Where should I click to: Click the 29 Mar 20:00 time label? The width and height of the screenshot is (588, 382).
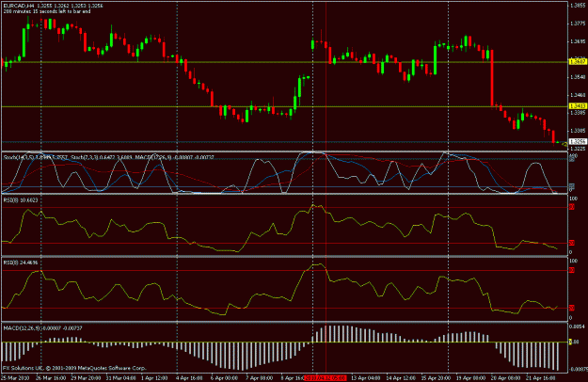(87, 378)
